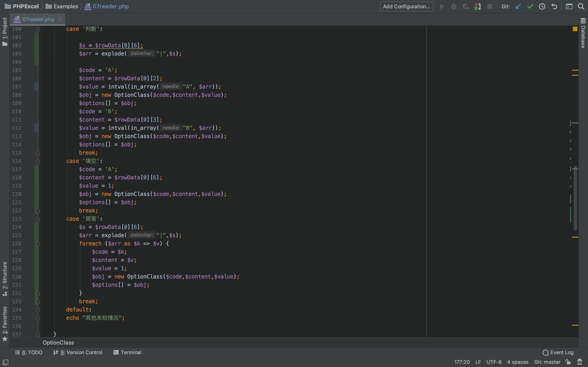Open the Version Control tab
The height and width of the screenshot is (367, 588).
[78, 352]
